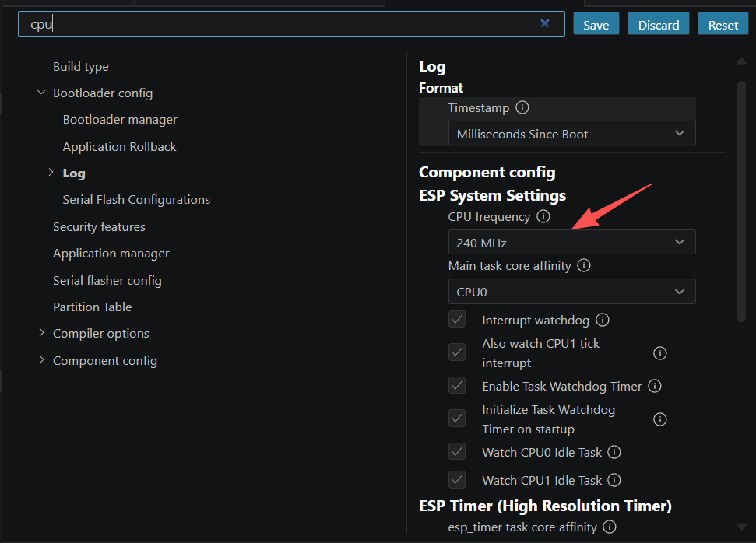This screenshot has height=543, width=756.
Task: Show info for Watch CPU1 Idle Task
Action: tap(614, 480)
